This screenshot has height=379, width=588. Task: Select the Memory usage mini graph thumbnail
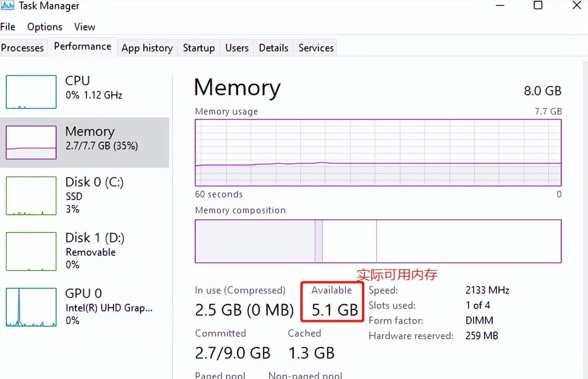(x=31, y=142)
